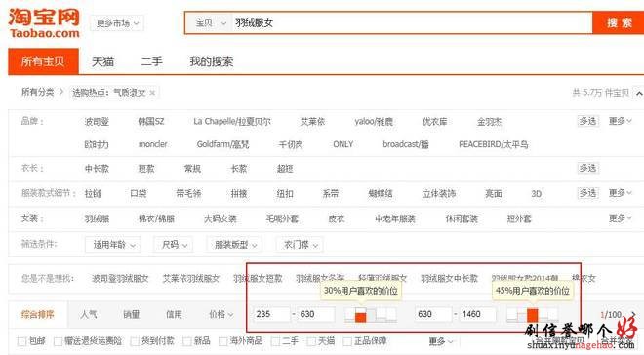Open the 服装版型 filter dropdown

point(234,245)
